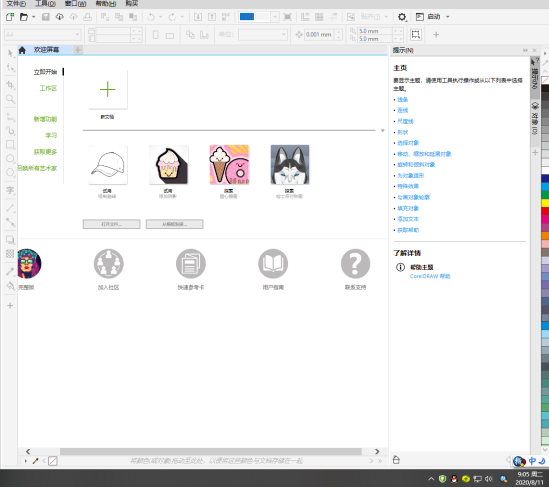549x488 pixels.
Task: Click the bounding-box treat-as-filled icon
Action: click(416, 34)
